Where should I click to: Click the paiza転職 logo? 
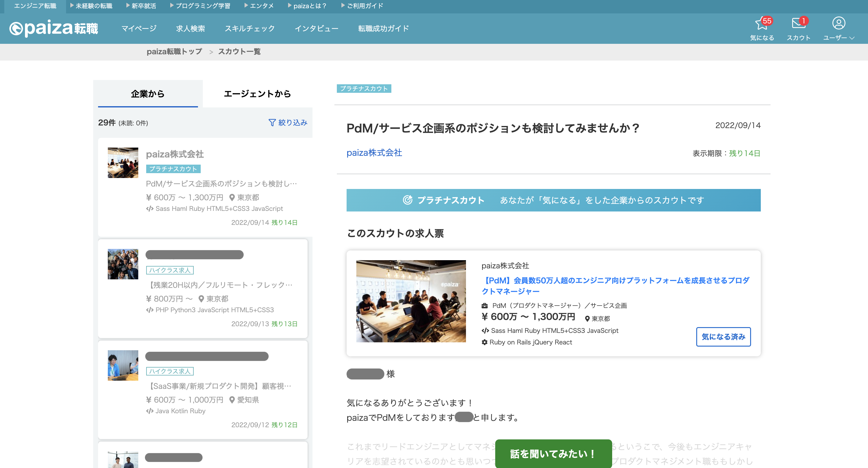(54, 29)
